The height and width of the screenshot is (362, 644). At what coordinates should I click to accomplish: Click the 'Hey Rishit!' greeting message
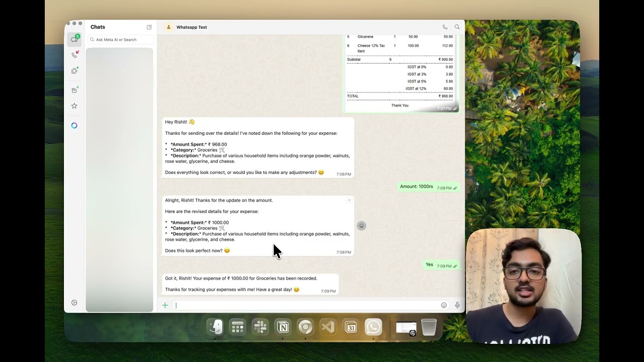tap(258, 148)
